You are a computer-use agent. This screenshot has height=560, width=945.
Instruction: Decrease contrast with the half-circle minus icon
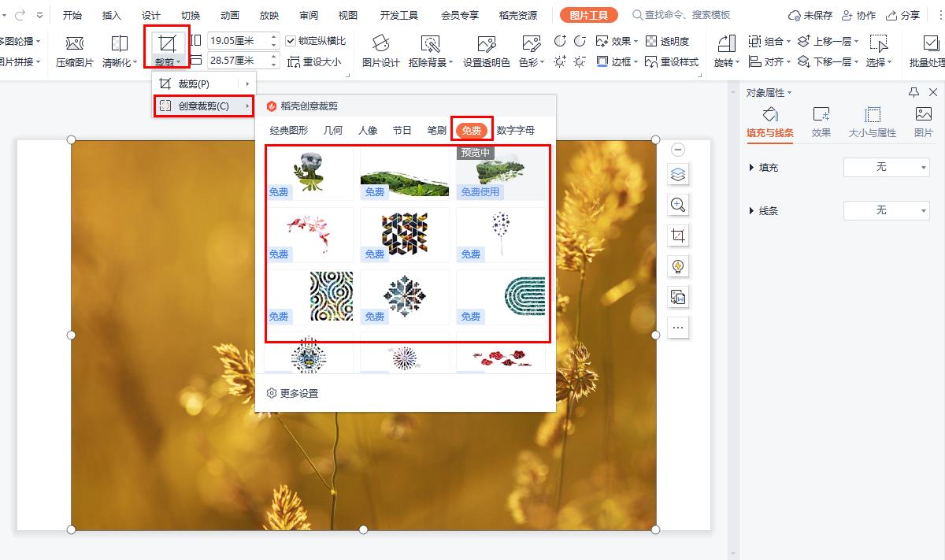point(580,41)
